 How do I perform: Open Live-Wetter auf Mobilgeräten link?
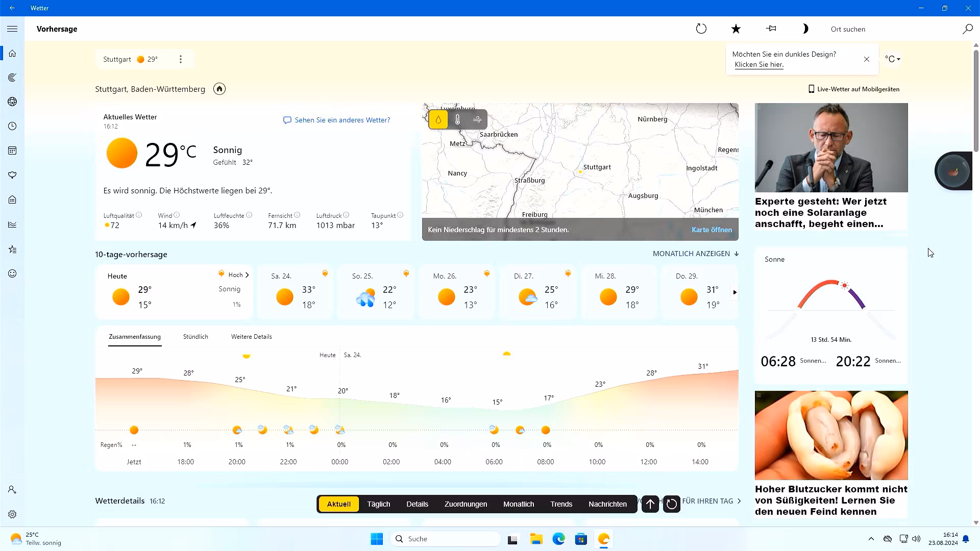pos(854,89)
